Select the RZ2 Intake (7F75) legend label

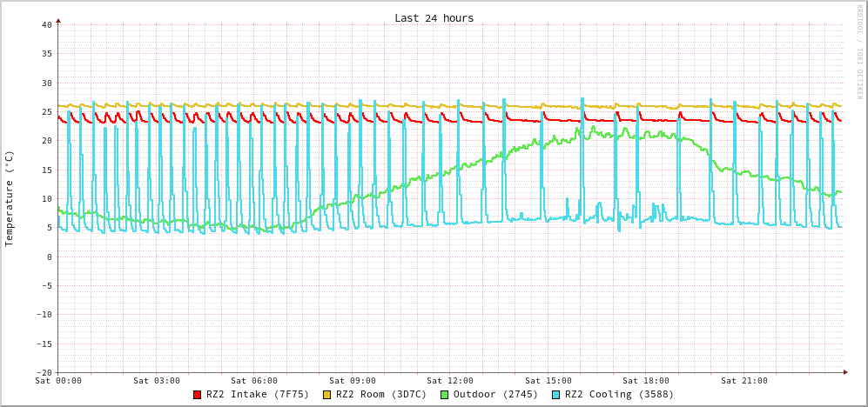(258, 395)
